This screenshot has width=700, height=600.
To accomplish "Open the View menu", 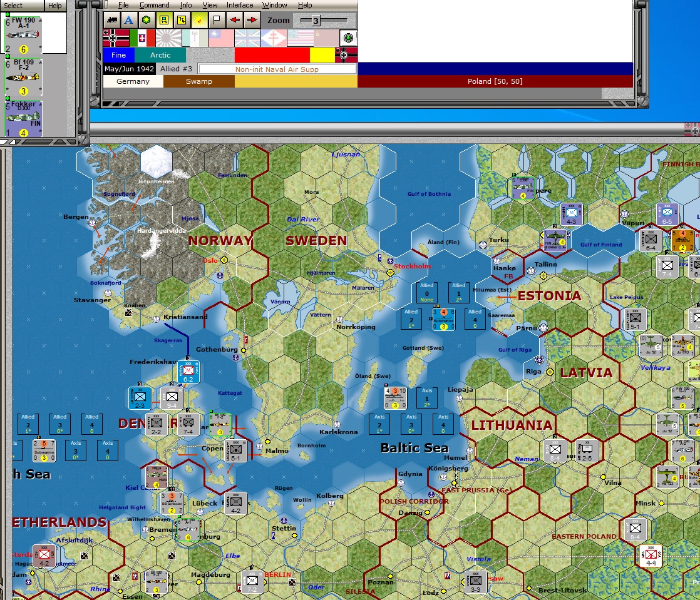I will click(210, 5).
